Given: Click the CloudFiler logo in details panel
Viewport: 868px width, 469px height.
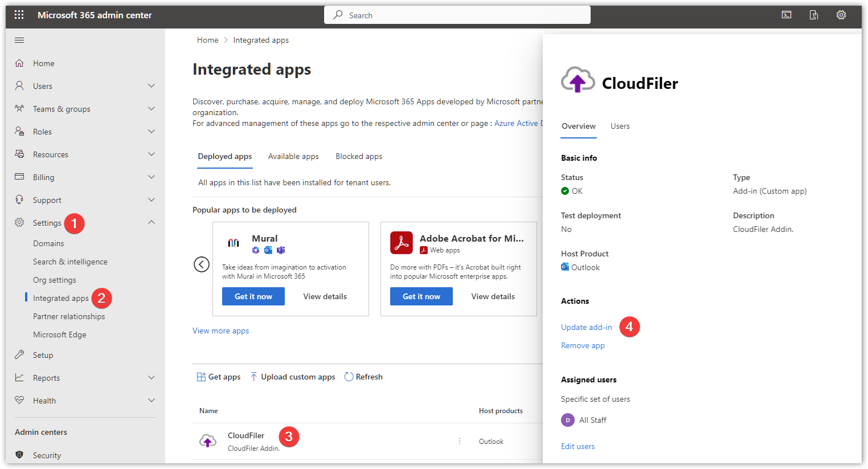Looking at the screenshot, I should 578,80.
